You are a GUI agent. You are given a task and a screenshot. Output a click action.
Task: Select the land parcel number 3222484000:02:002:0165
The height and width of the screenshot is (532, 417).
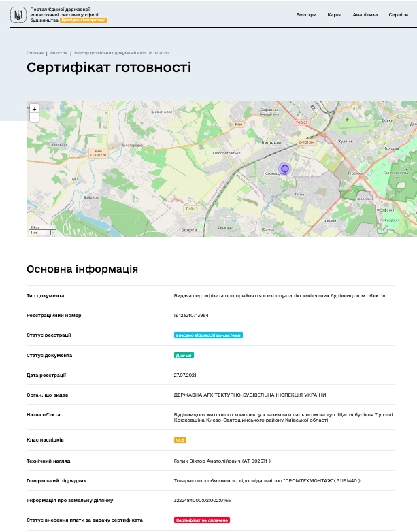202,501
